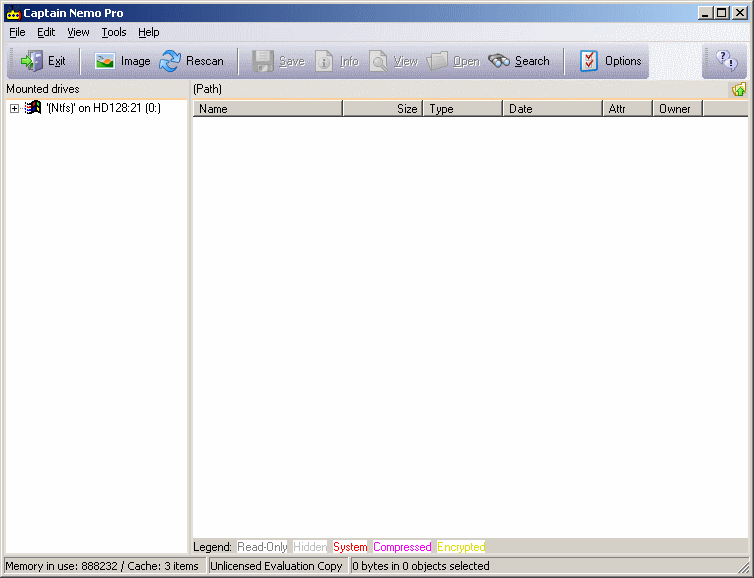Click the Save floppy disk icon

263,61
